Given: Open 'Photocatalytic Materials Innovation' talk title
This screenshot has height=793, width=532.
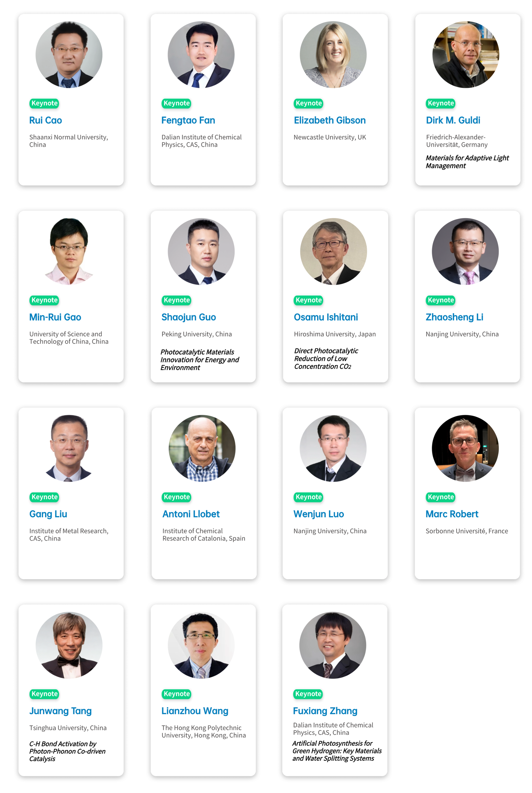Looking at the screenshot, I should point(199,360).
